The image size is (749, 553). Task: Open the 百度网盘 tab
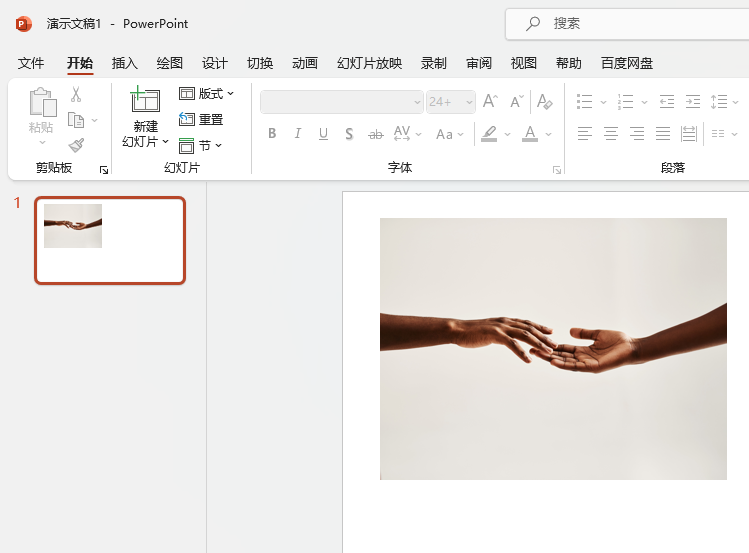[627, 63]
